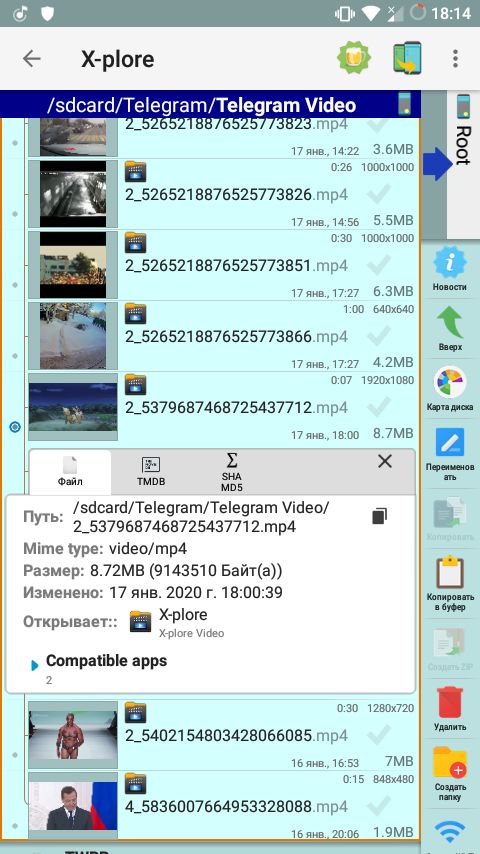Image resolution: width=480 pixels, height=854 pixels.
Task: Mark 2_5265218876525773826.mp4 with its checkmark
Action: (379, 193)
